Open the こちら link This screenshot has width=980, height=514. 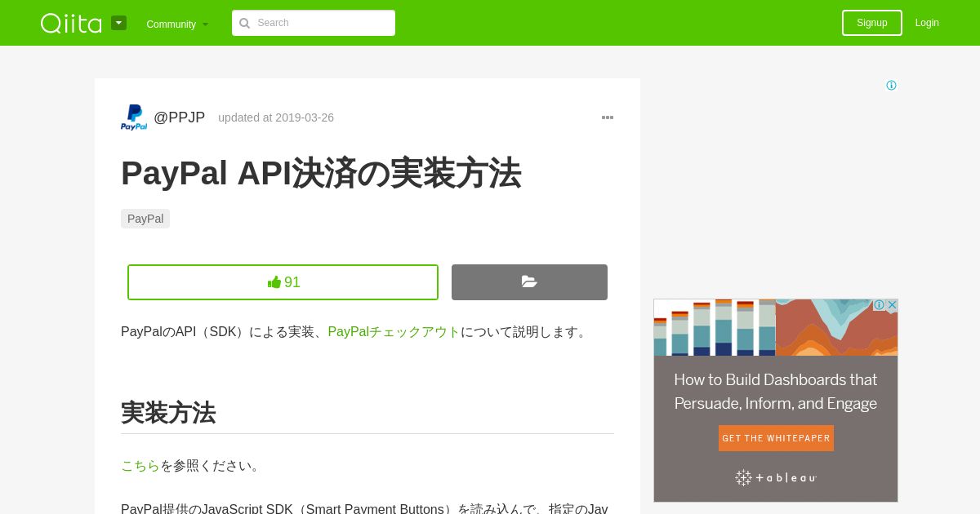point(140,466)
